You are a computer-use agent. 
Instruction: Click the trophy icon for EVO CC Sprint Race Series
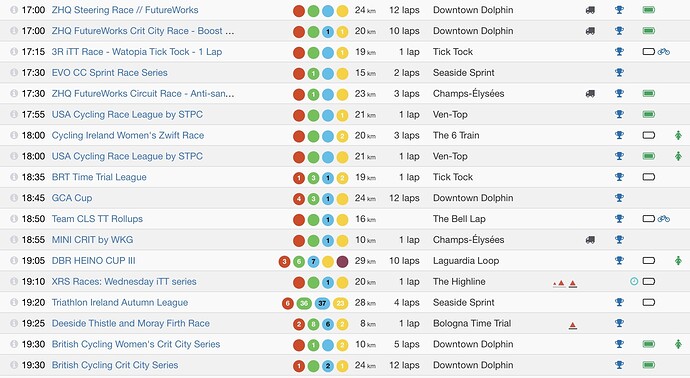(619, 73)
